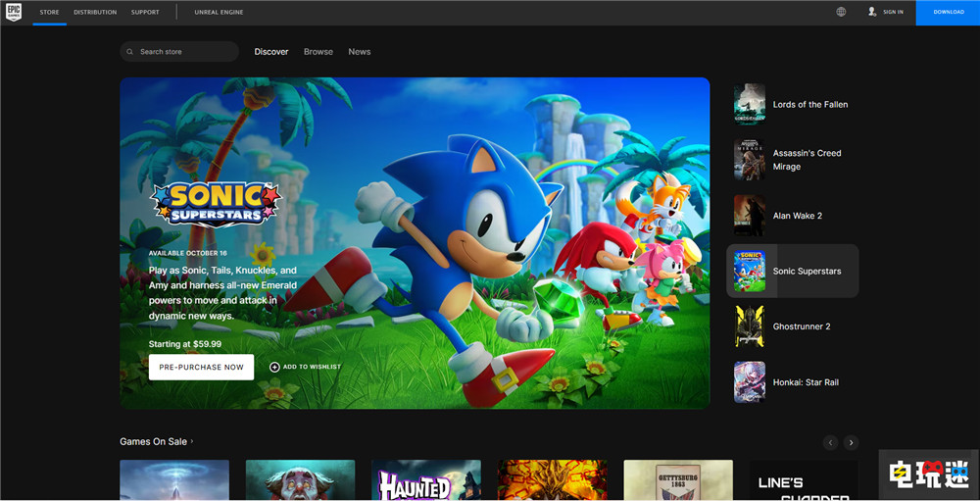Open the Browse tab
Viewport: 980px width, 501px height.
pyautogui.click(x=318, y=52)
